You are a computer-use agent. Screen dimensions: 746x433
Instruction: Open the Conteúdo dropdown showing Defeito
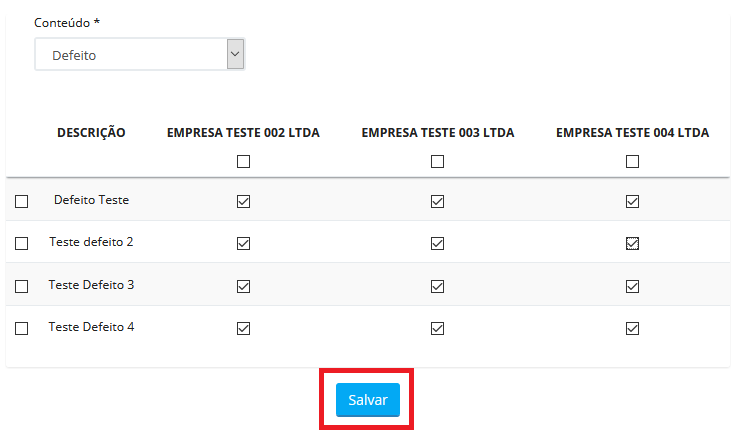[130, 55]
